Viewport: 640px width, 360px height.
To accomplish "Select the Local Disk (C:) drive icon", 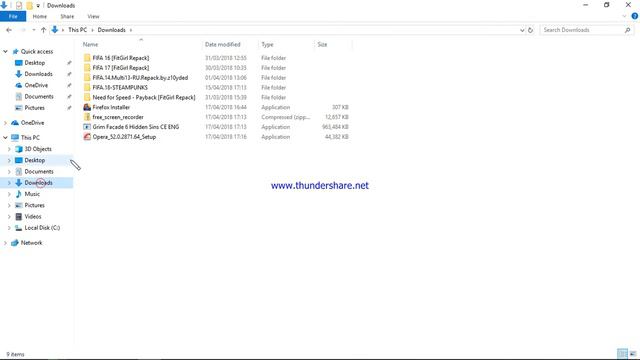I will click(x=18, y=228).
